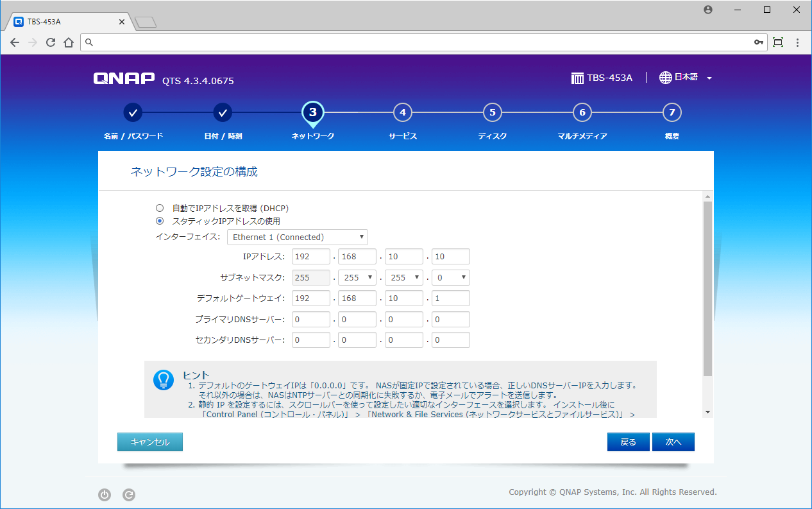
Task: Open second subnet mask octet dropdown
Action: coord(357,277)
